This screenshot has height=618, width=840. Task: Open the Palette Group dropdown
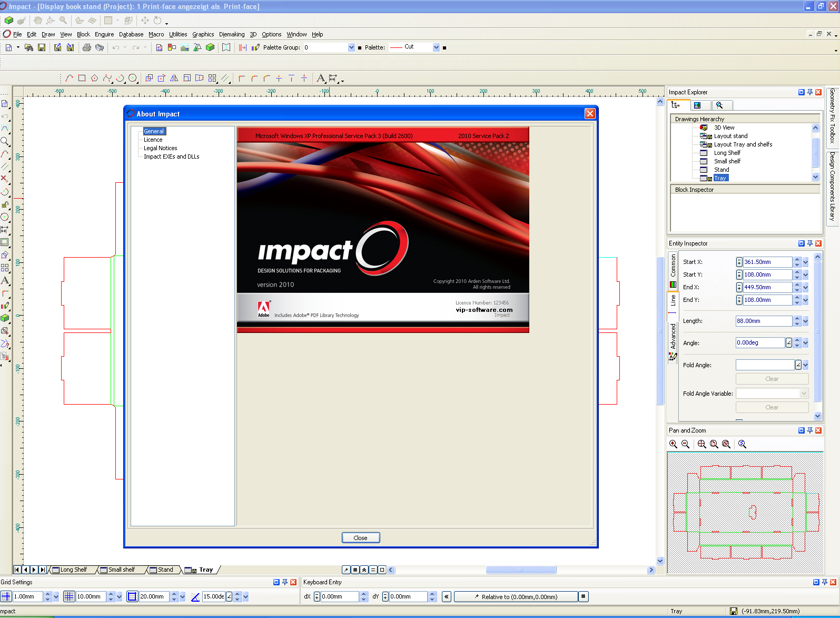tap(351, 47)
